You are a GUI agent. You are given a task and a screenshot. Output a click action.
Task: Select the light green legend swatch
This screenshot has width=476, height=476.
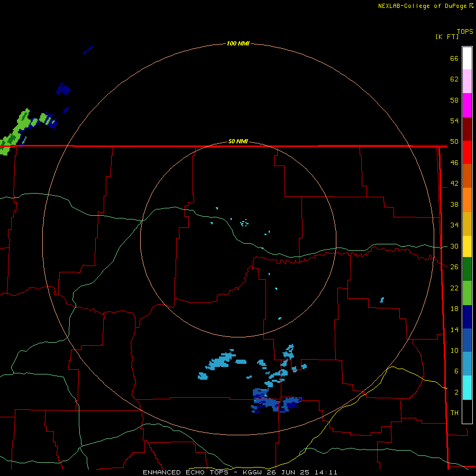[467, 293]
